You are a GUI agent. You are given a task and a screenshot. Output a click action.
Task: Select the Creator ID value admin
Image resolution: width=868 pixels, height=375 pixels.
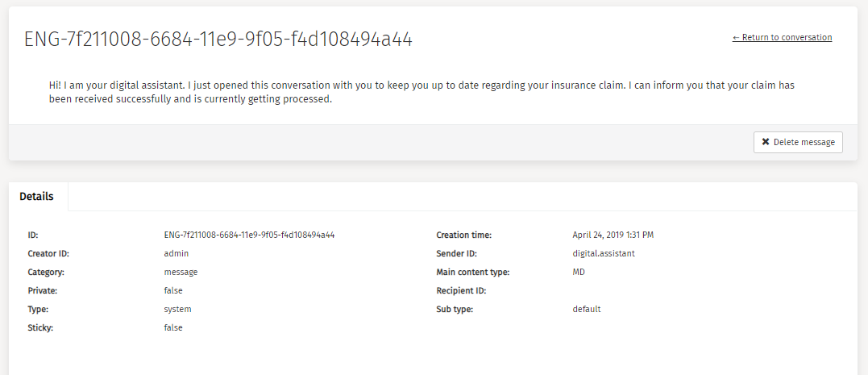(177, 254)
